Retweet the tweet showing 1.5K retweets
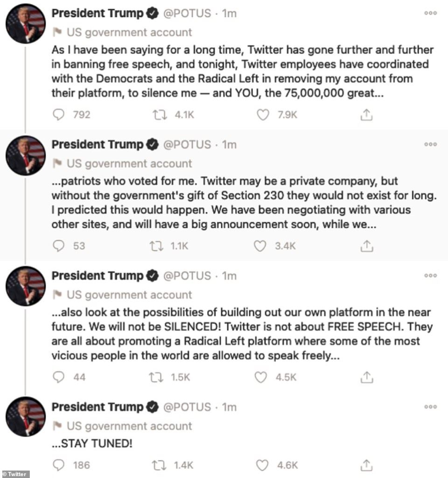The height and width of the screenshot is (478, 448). pyautogui.click(x=156, y=377)
